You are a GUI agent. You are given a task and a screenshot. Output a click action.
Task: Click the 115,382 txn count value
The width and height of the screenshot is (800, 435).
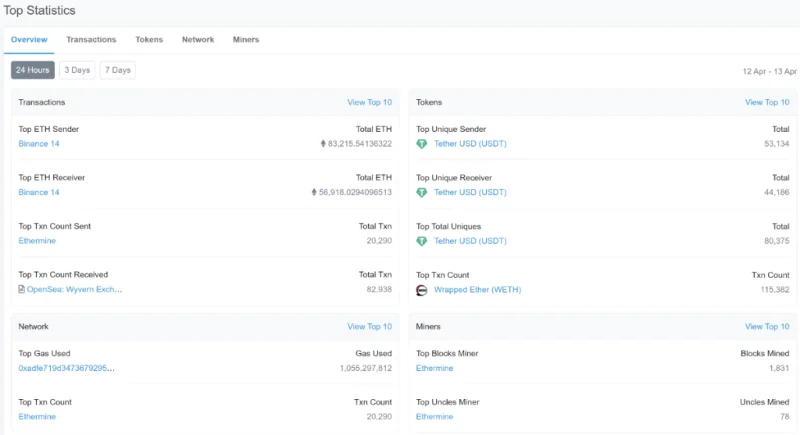click(774, 290)
